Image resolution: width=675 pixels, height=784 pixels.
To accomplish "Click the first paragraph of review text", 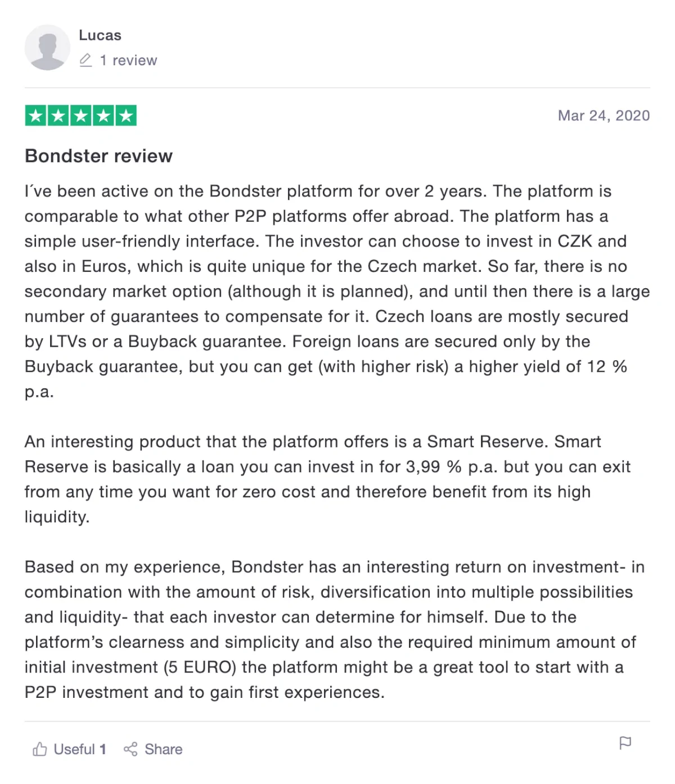I will [337, 291].
